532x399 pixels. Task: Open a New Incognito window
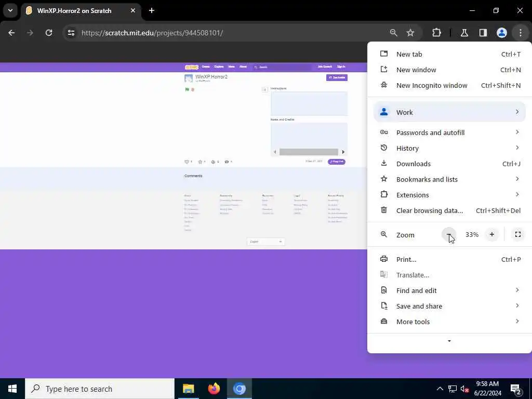click(449, 86)
